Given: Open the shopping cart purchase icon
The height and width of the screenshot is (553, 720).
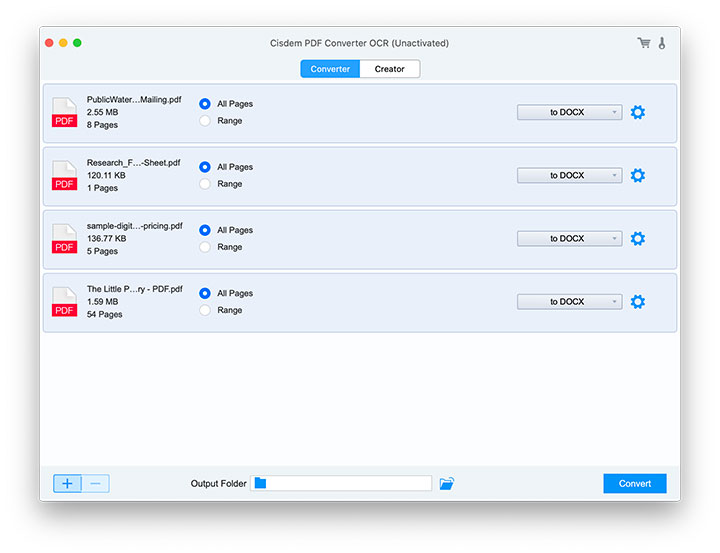Looking at the screenshot, I should (x=644, y=43).
